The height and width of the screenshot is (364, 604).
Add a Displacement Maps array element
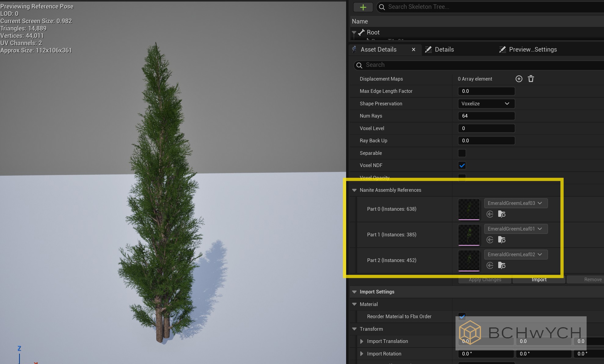519,79
